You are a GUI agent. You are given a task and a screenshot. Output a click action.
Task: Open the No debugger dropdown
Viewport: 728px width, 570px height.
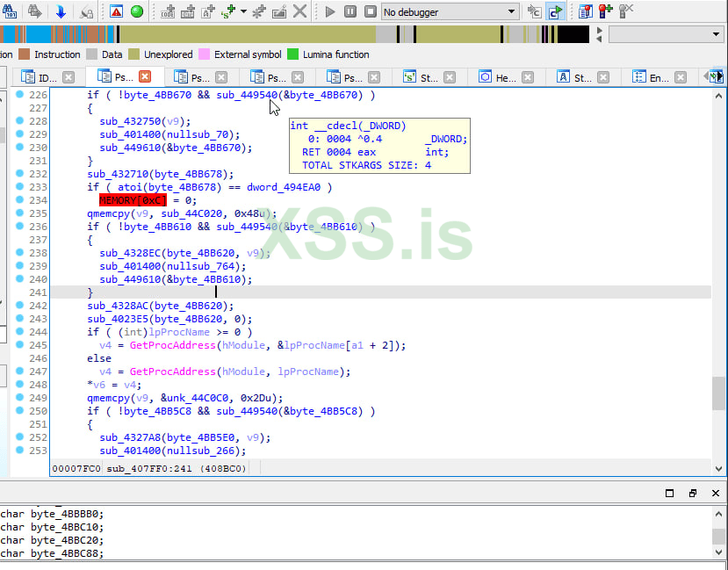450,12
